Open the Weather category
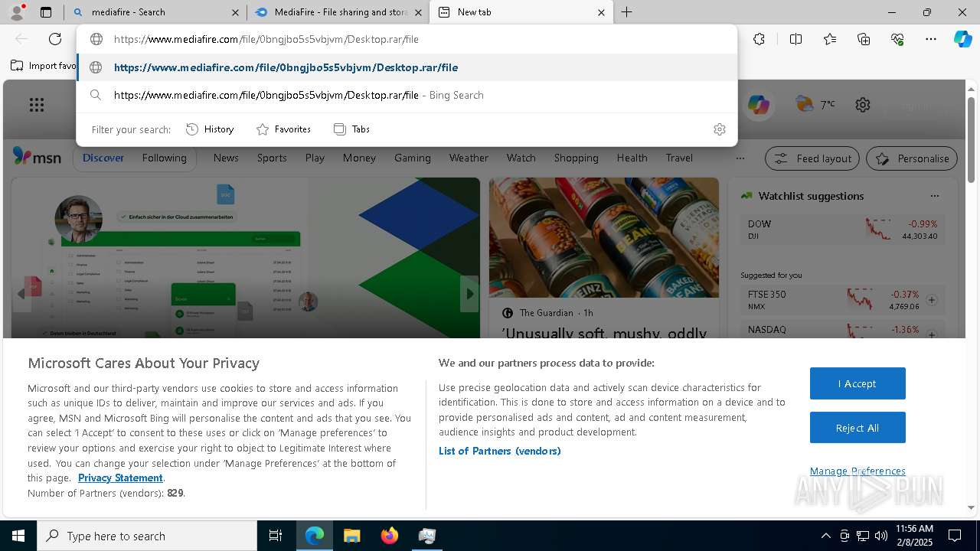This screenshot has height=551, width=980. coord(469,158)
